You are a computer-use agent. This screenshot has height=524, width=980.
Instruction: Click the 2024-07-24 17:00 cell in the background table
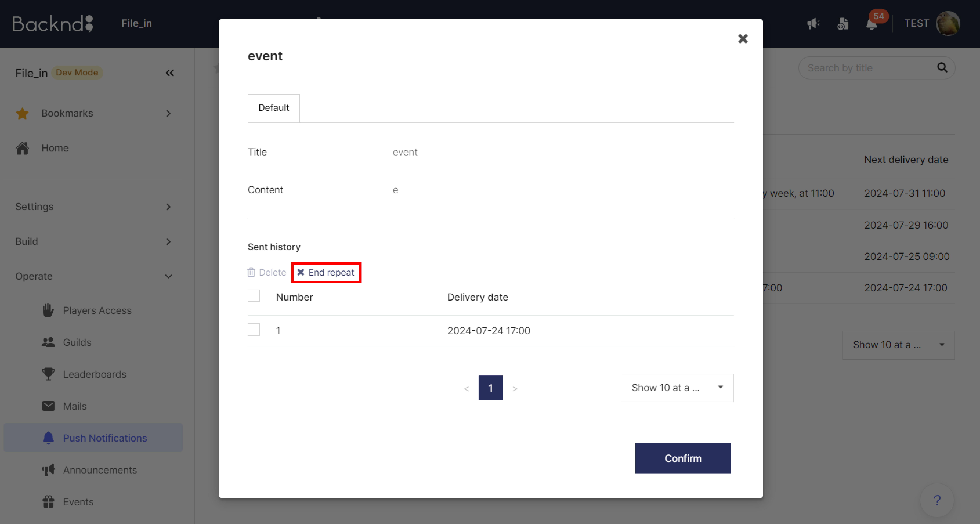[x=906, y=288]
